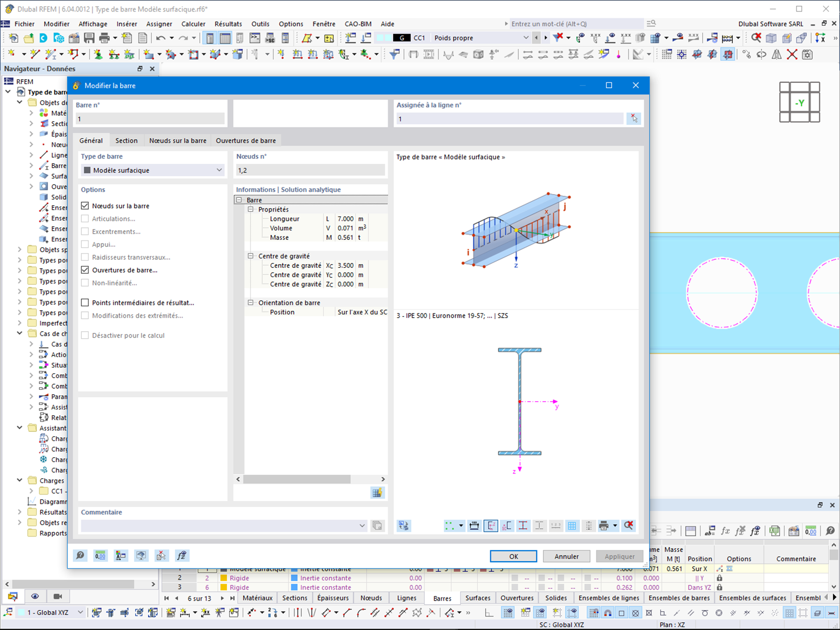Click the reset view magnifier with red X
840x630 pixels.
coord(628,526)
